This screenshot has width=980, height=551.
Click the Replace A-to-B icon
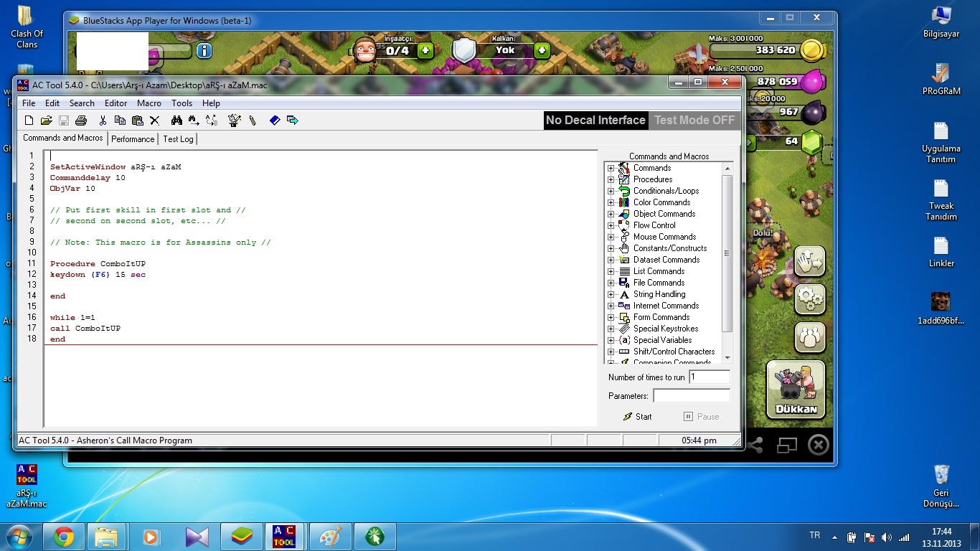212,121
